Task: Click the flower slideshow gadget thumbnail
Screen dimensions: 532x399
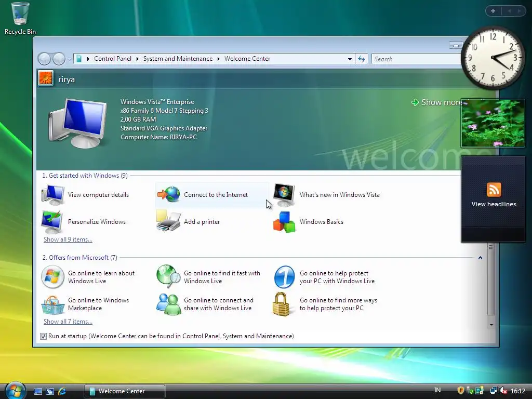Action: pos(493,123)
